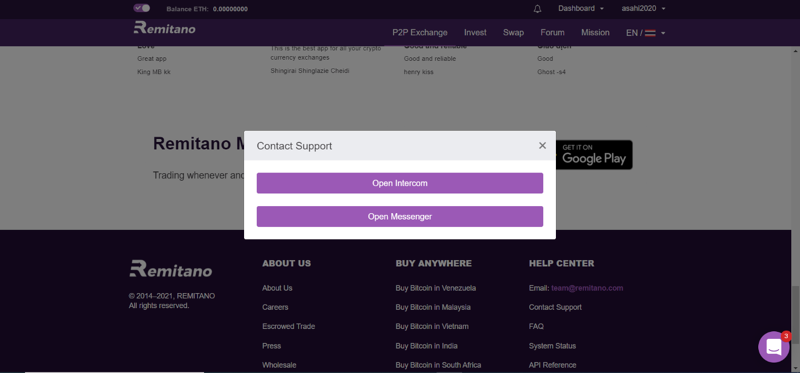Viewport: 800px width, 373px height.
Task: Open the notifications bell
Action: point(537,9)
